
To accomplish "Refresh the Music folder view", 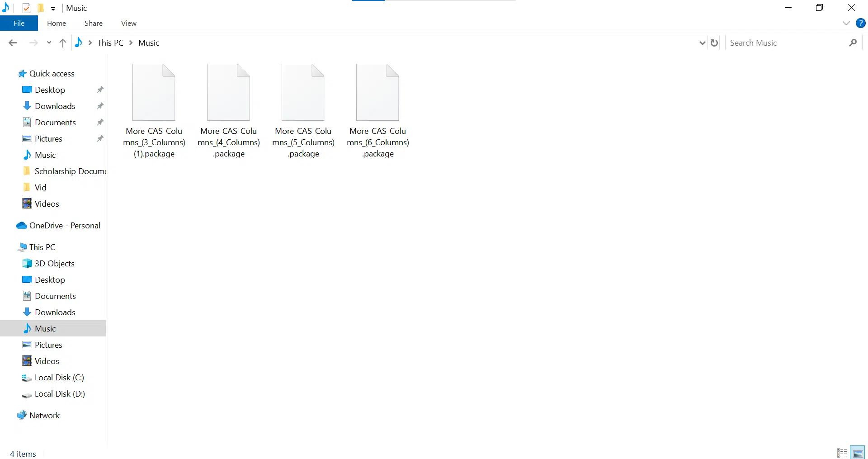I will (714, 43).
